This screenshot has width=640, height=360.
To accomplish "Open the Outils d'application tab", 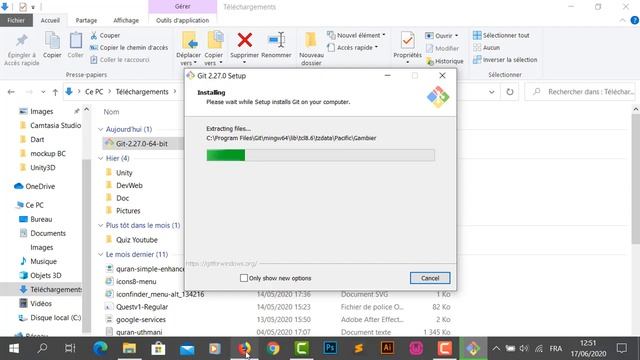I will (x=182, y=20).
